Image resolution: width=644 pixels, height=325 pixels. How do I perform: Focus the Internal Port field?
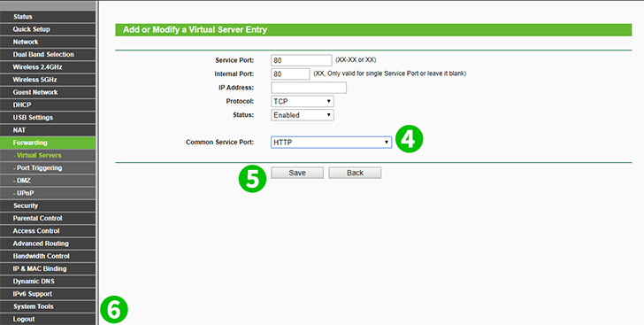(290, 74)
